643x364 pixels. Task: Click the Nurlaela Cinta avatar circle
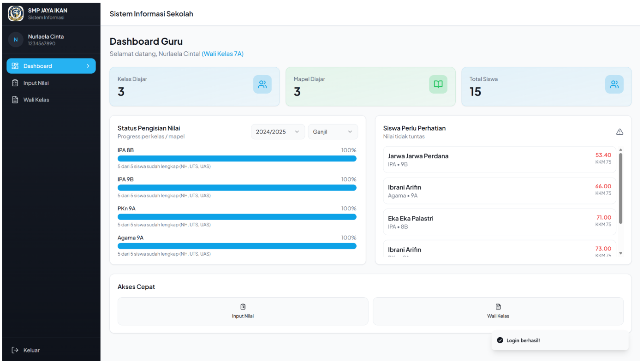point(16,40)
